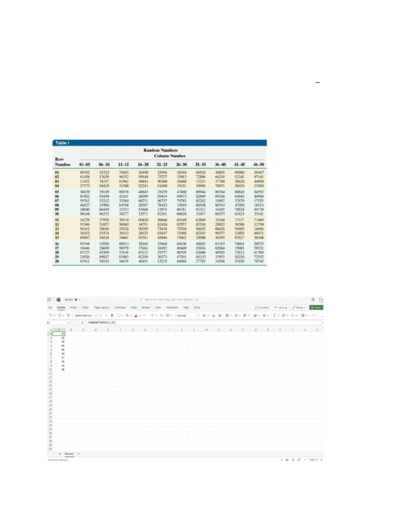Expand the formula bar chevron

[322, 323]
